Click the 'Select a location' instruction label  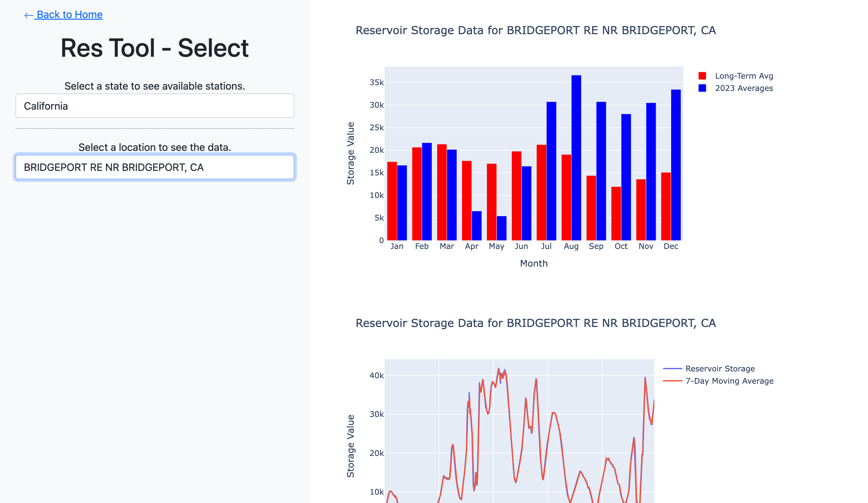155,147
